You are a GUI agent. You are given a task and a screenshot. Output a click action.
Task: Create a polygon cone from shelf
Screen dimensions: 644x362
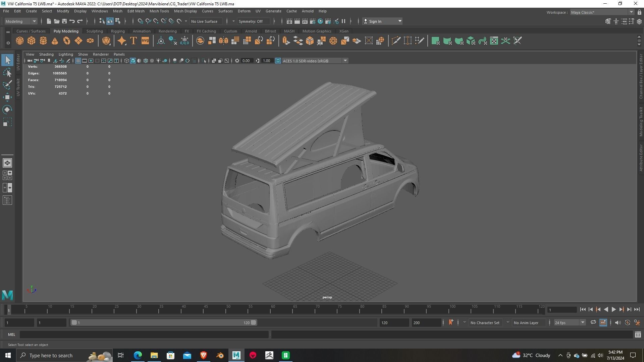pos(55,41)
